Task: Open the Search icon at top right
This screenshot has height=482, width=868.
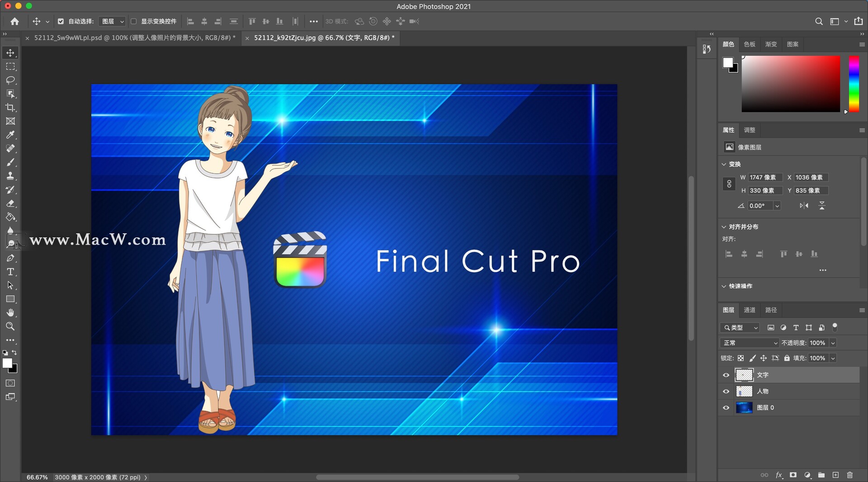Action: click(x=819, y=21)
